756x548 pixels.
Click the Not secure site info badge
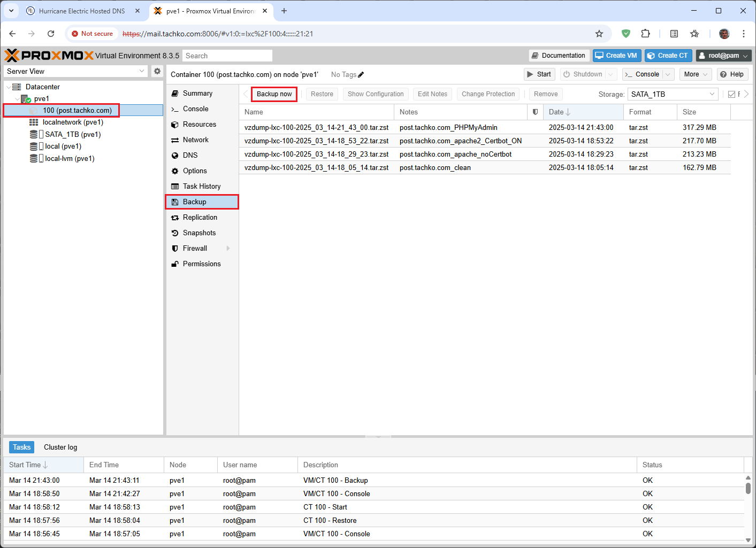[x=92, y=34]
